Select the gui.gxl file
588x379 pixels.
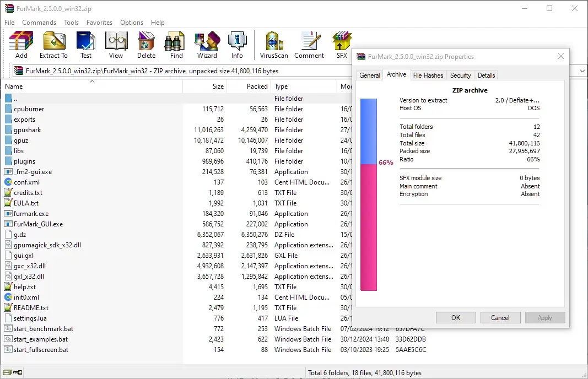(177, 256)
